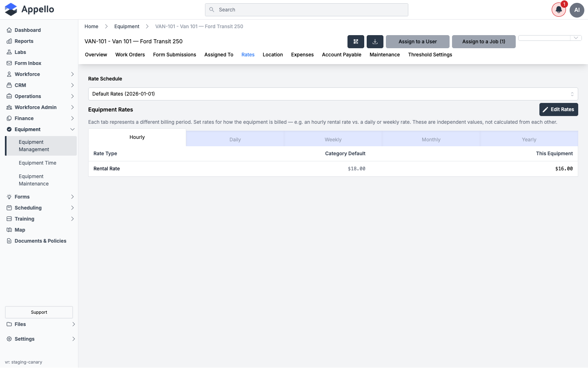
Task: Open the Work Orders tab
Action: (x=130, y=55)
